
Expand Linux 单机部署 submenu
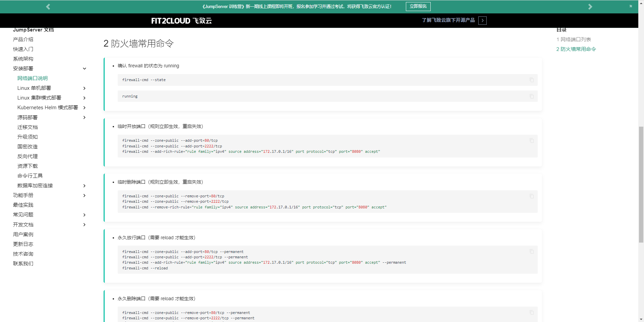pyautogui.click(x=85, y=88)
